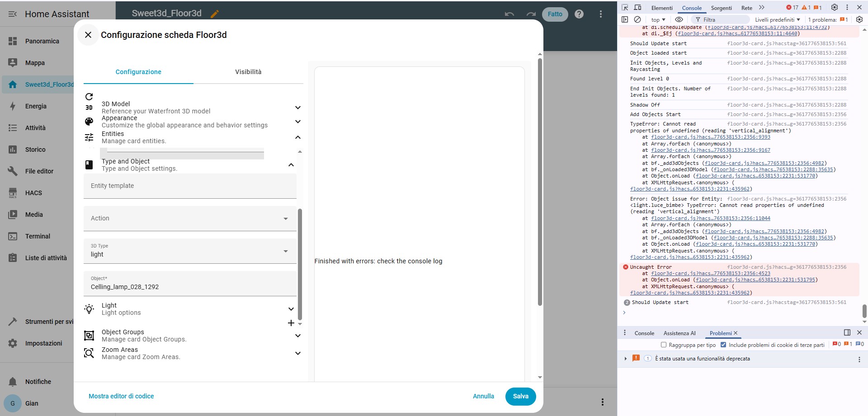The height and width of the screenshot is (416, 868).
Task: Click the red error count 17 badge
Action: pos(793,8)
